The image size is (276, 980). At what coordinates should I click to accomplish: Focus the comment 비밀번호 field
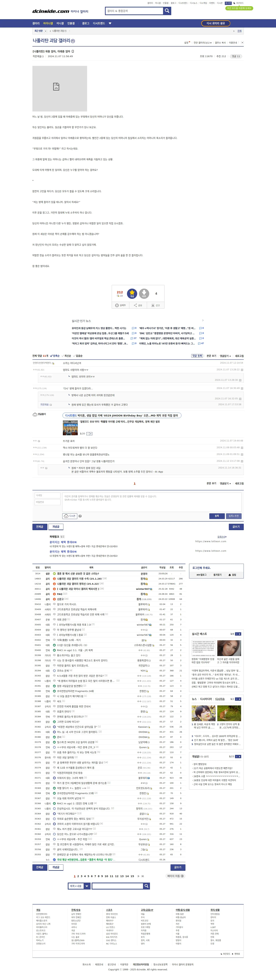pos(47,502)
